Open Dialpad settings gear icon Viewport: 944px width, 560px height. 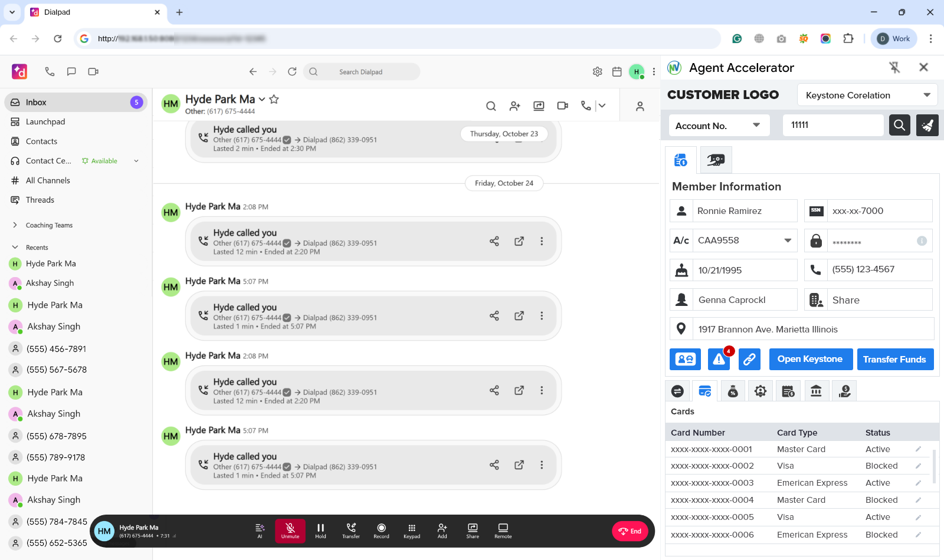pyautogui.click(x=598, y=72)
